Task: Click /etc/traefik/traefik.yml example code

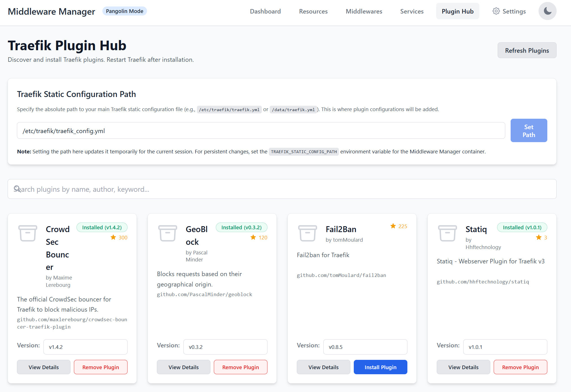Action: (x=229, y=110)
